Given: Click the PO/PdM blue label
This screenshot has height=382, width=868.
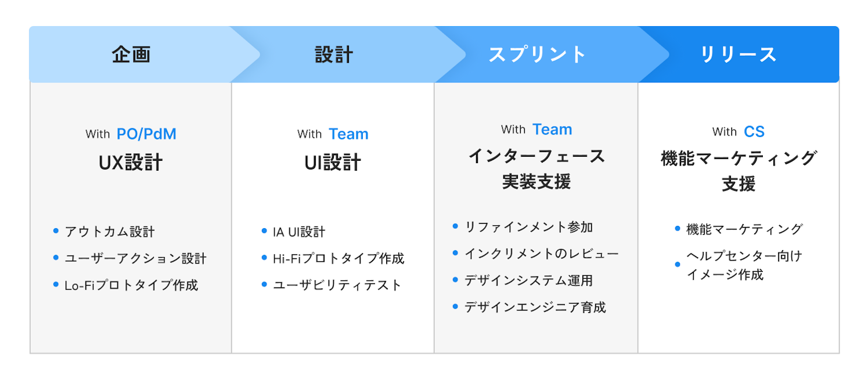Looking at the screenshot, I should pyautogui.click(x=146, y=134).
